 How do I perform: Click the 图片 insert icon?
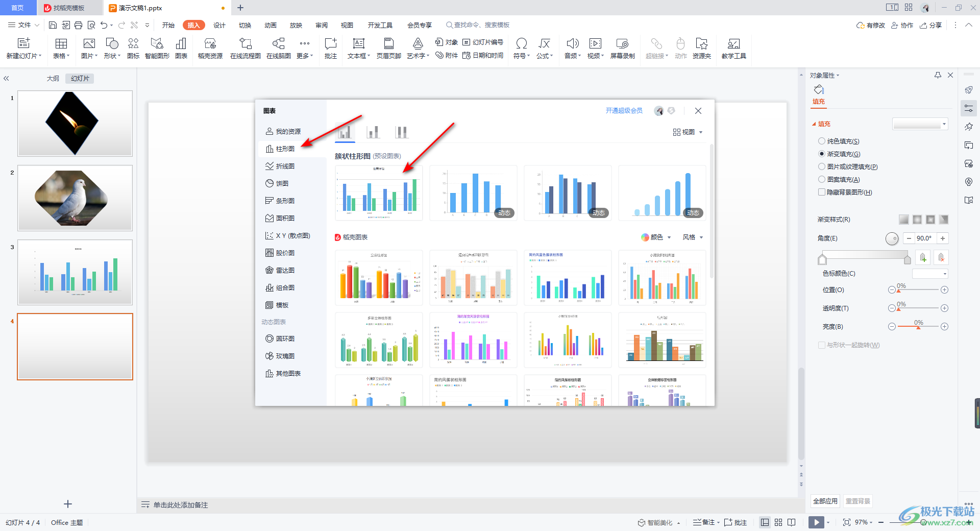point(89,49)
